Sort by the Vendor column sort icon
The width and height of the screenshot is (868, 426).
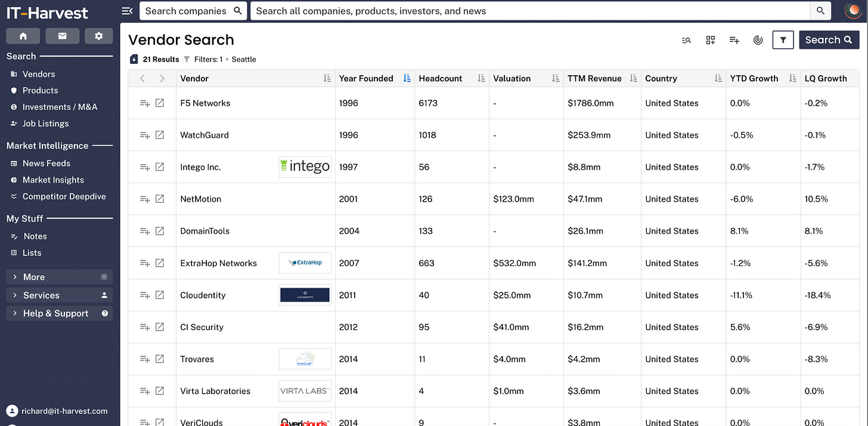click(327, 78)
